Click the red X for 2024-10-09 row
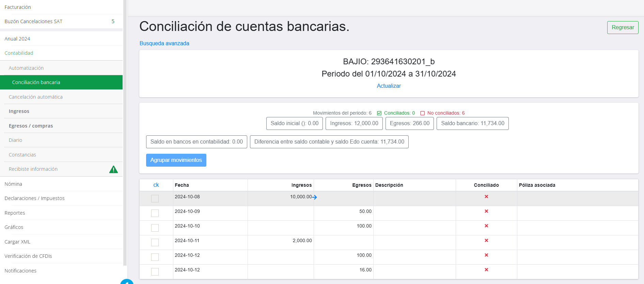The height and width of the screenshot is (284, 644). pyautogui.click(x=486, y=211)
